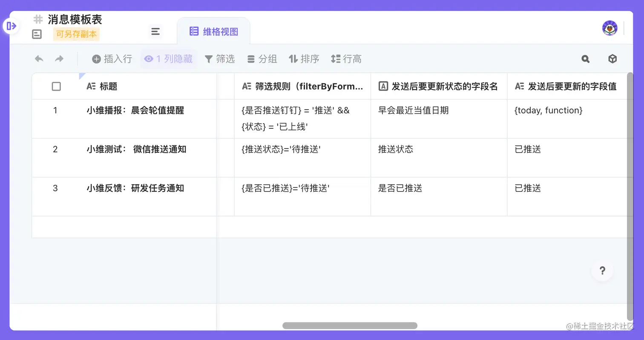Select row number 2
Image resolution: width=644 pixels, height=340 pixels.
click(x=55, y=149)
